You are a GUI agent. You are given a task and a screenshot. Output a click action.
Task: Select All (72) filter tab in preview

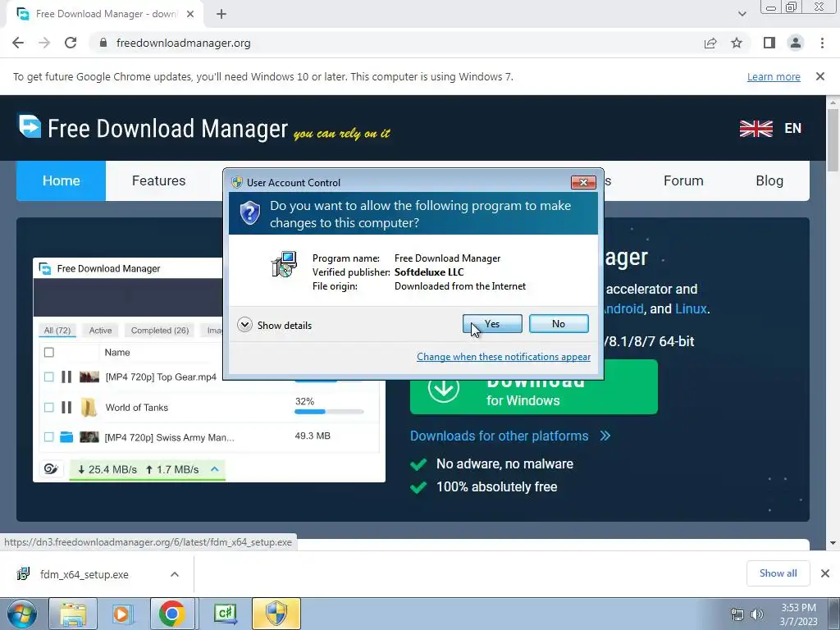[57, 330]
